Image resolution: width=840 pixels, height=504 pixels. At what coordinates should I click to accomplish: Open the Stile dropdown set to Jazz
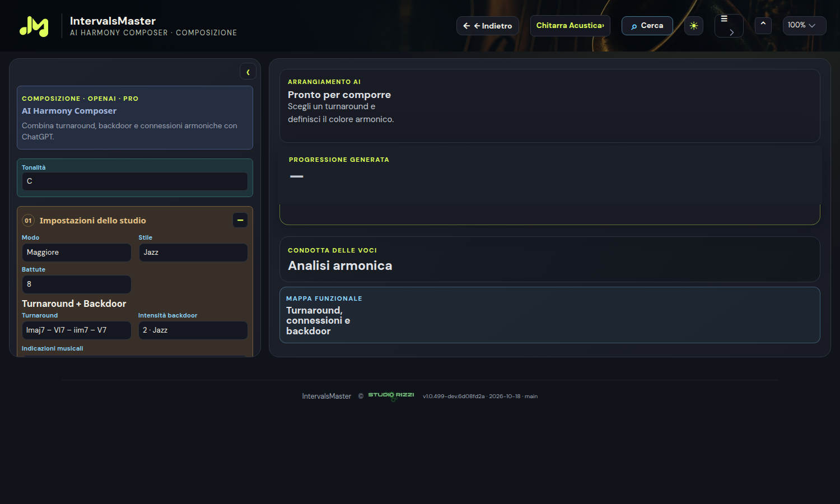tap(193, 253)
